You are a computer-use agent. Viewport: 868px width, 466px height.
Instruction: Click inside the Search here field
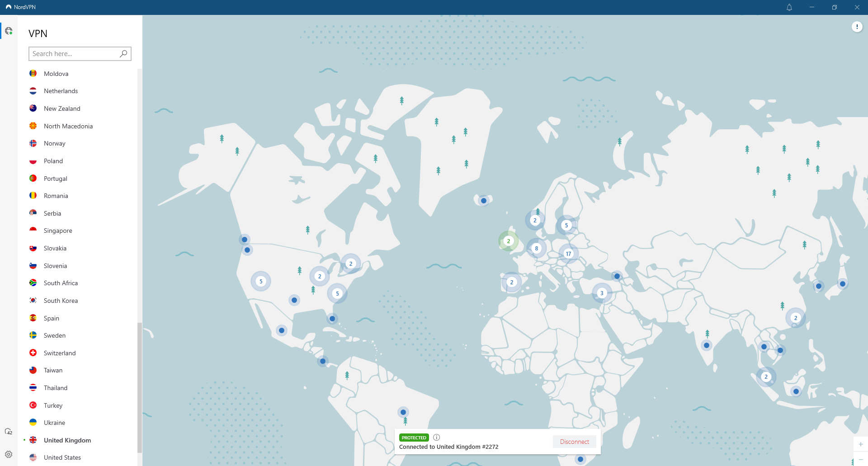(x=80, y=54)
